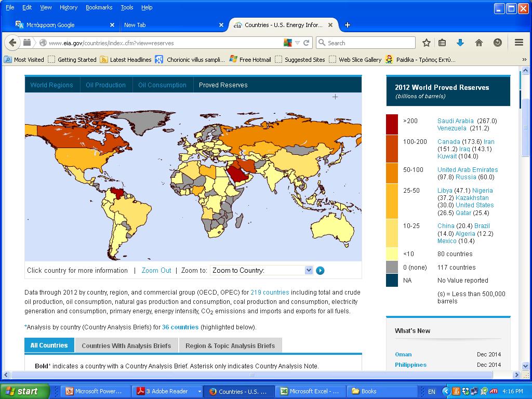Reload the page with the refresh icon
Screen dimensions: 532x399
(x=306, y=43)
